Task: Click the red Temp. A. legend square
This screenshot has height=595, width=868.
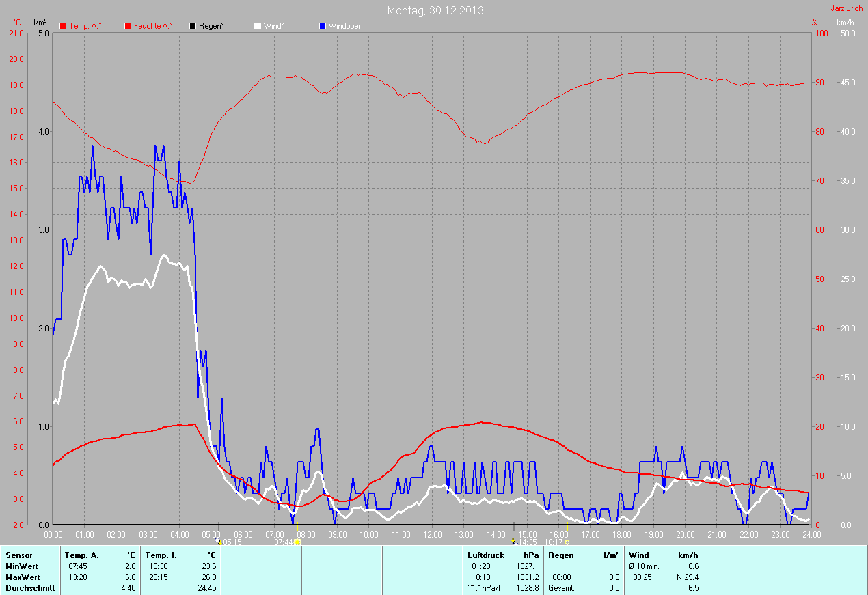Action: 63,26
